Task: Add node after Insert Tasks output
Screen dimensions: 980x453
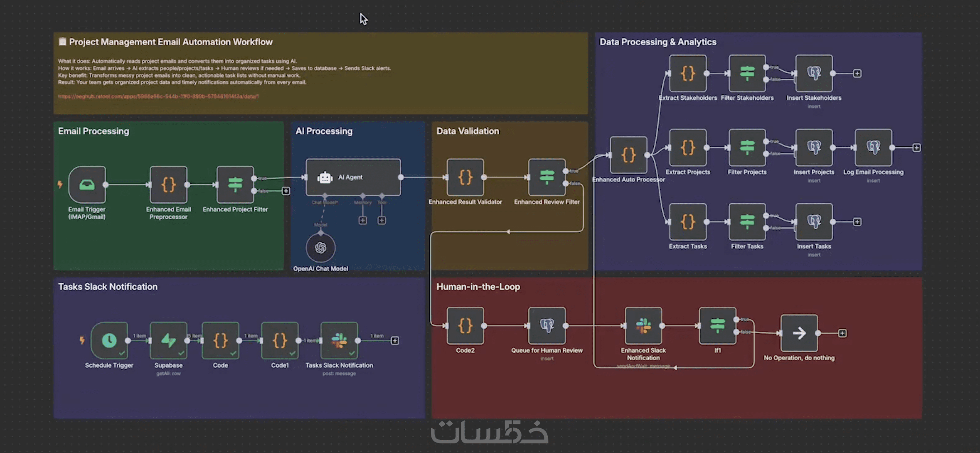Action: [857, 222]
